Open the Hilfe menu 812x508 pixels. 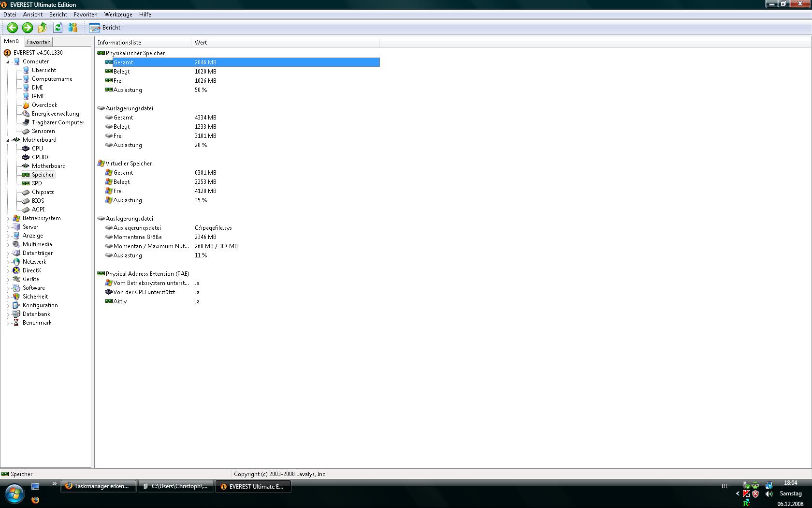pos(145,15)
